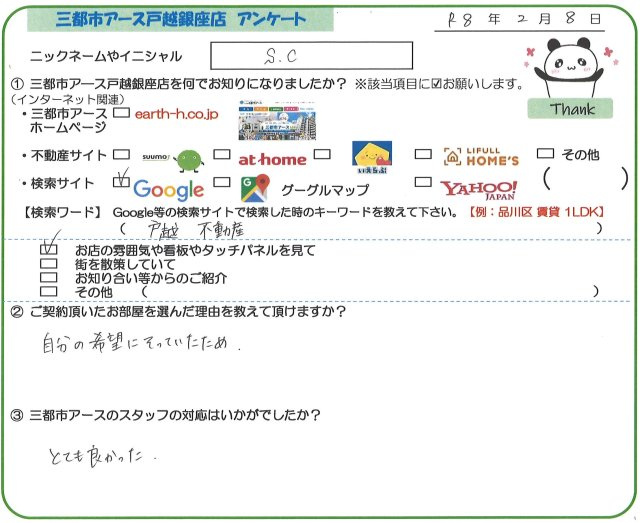This screenshot has width=640, height=523.
Task: Click the LIFULL HOME'S logo
Action: [x=481, y=157]
